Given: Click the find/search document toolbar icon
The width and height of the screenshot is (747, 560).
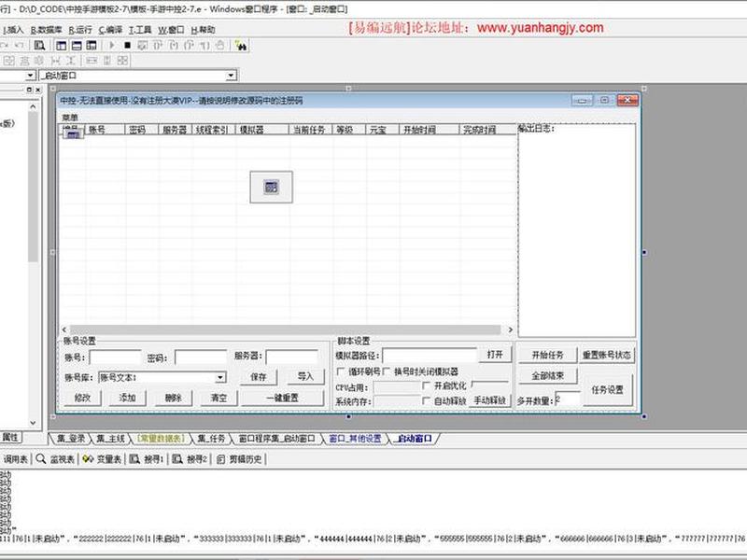Looking at the screenshot, I should point(39,45).
